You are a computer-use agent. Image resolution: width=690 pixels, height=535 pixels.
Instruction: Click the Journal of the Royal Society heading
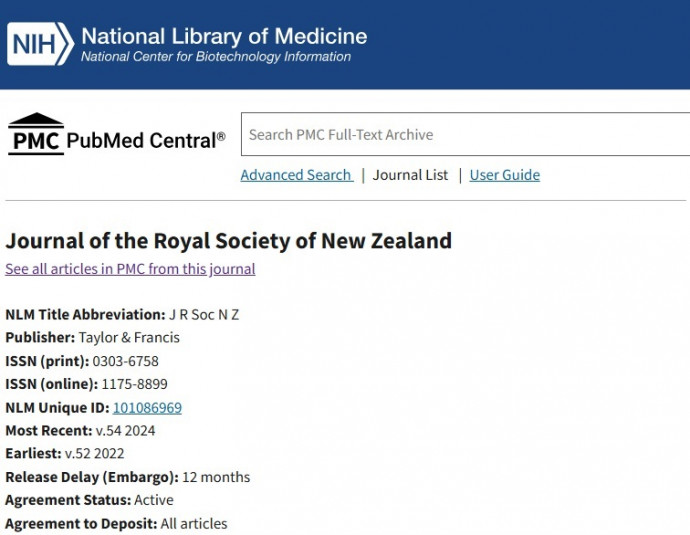(229, 241)
